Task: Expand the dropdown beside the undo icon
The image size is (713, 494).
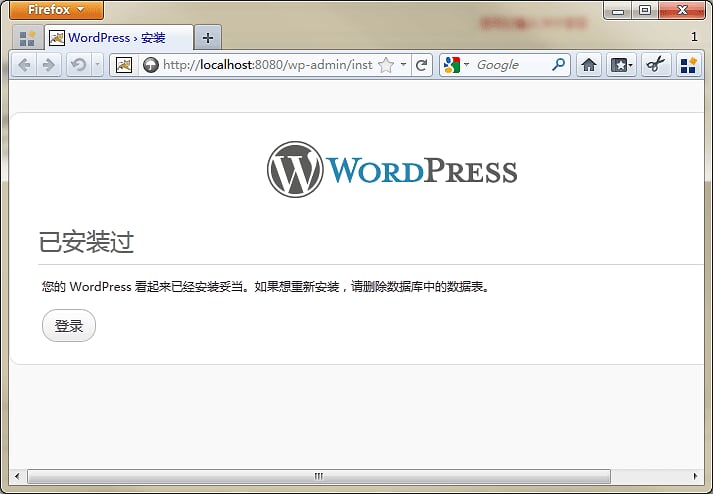Action: 97,65
